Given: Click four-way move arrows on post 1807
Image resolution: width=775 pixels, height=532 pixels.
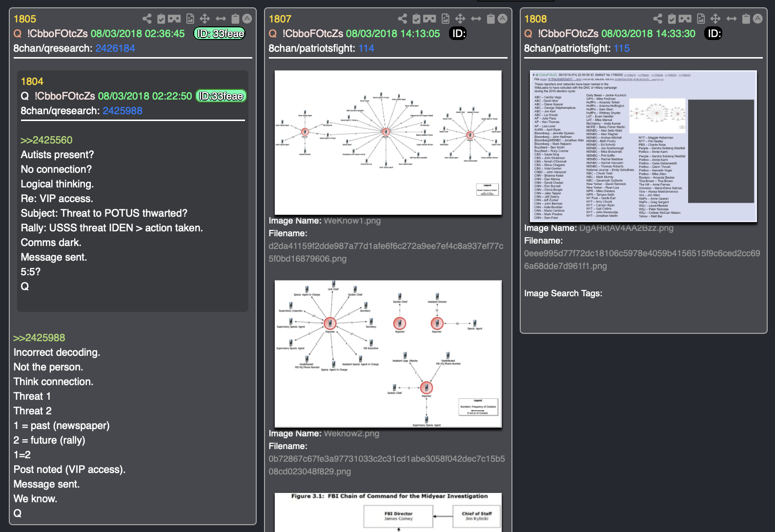Looking at the screenshot, I should [x=460, y=19].
